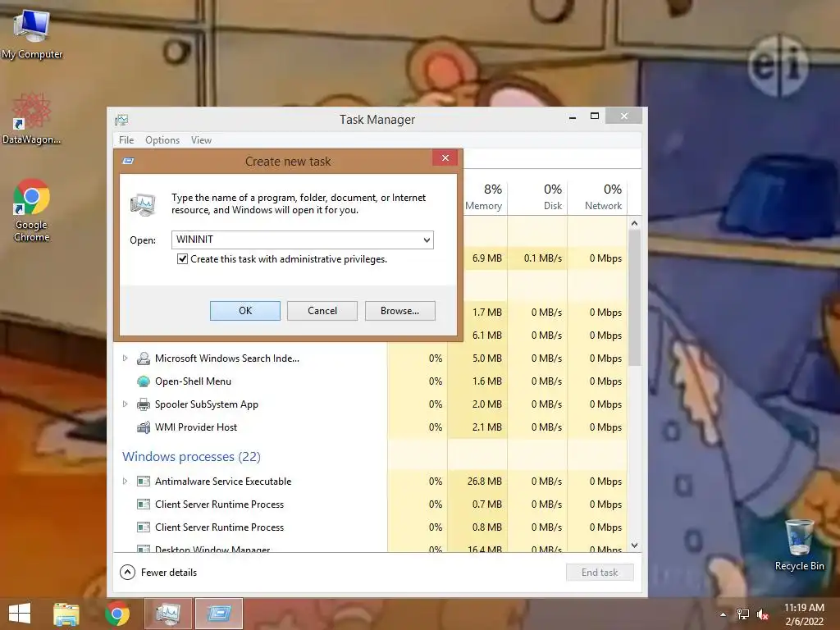Screen dimensions: 840x630
Task: Toggle administrative privileges checkbox
Action: point(182,259)
